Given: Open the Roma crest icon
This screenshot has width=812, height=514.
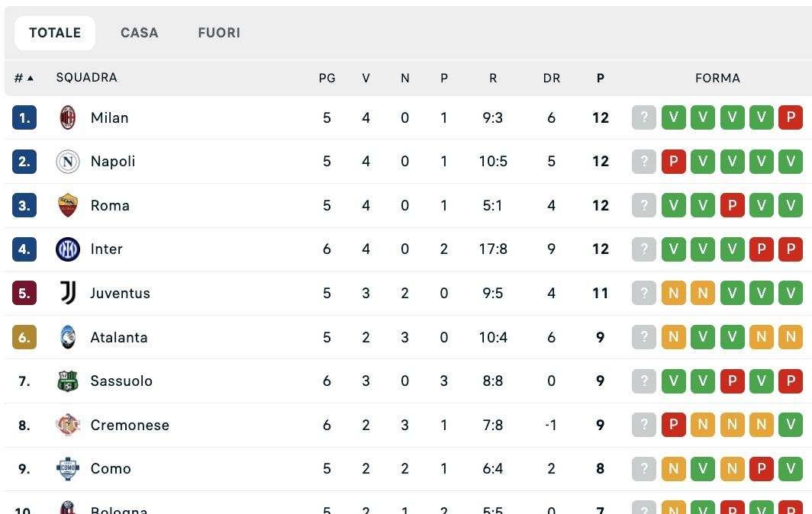Looking at the screenshot, I should [68, 205].
